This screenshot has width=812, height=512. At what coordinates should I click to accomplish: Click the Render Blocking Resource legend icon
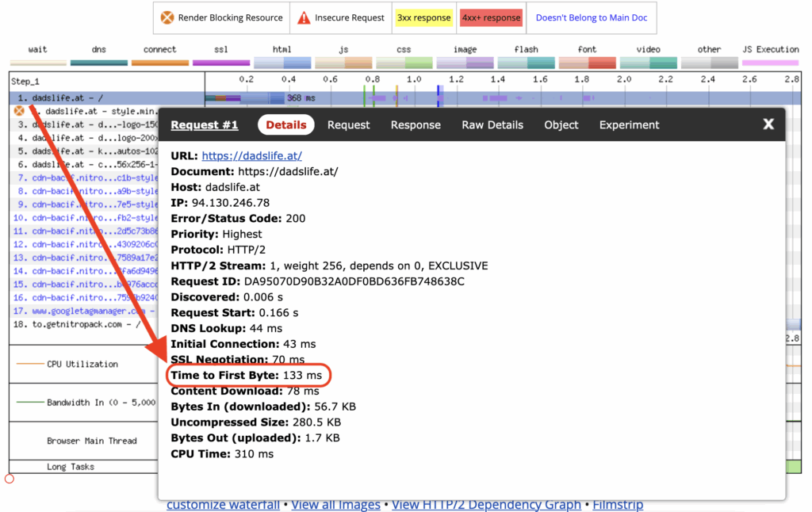167,17
